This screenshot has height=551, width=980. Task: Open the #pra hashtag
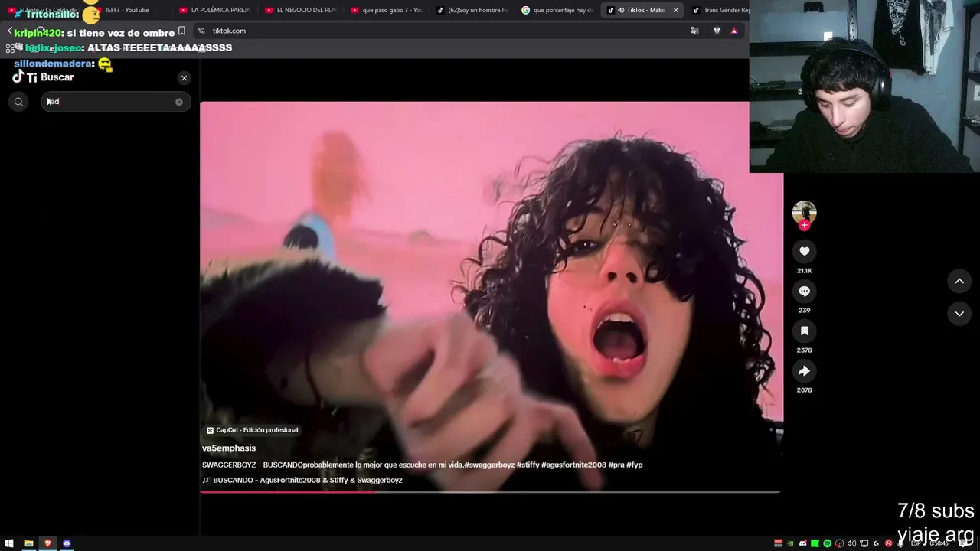coord(616,465)
